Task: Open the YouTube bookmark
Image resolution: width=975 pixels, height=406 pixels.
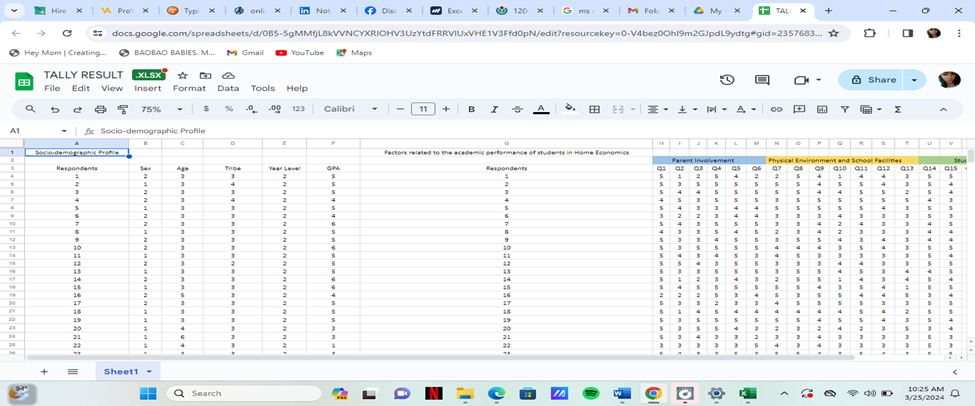Action: coord(300,53)
